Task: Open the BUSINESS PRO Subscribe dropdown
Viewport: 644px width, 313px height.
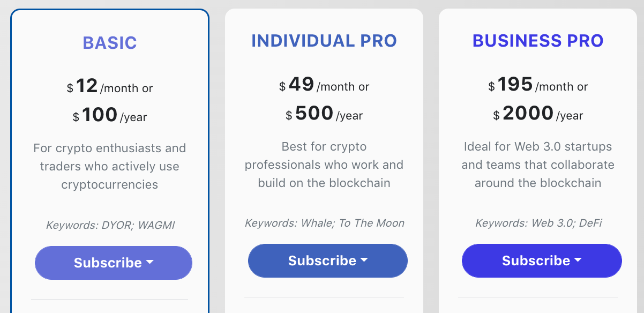Action: pyautogui.click(x=579, y=260)
